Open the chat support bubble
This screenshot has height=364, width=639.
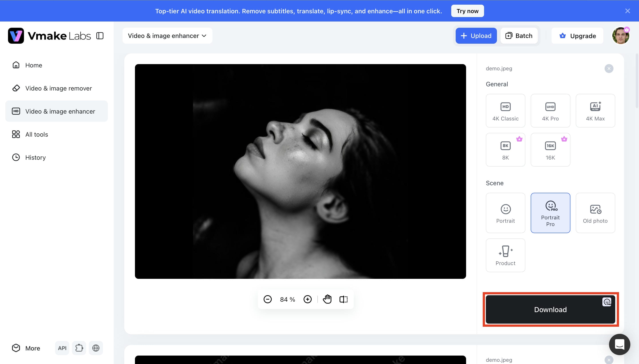(x=619, y=344)
